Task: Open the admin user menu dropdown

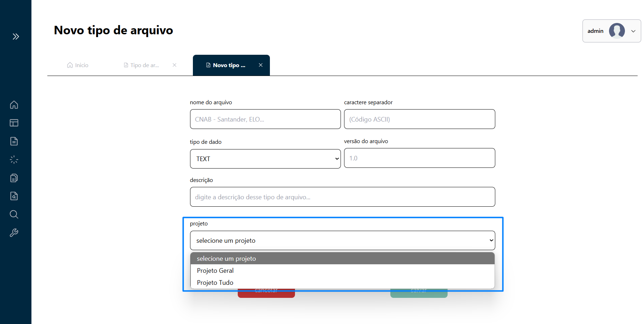Action: click(611, 31)
